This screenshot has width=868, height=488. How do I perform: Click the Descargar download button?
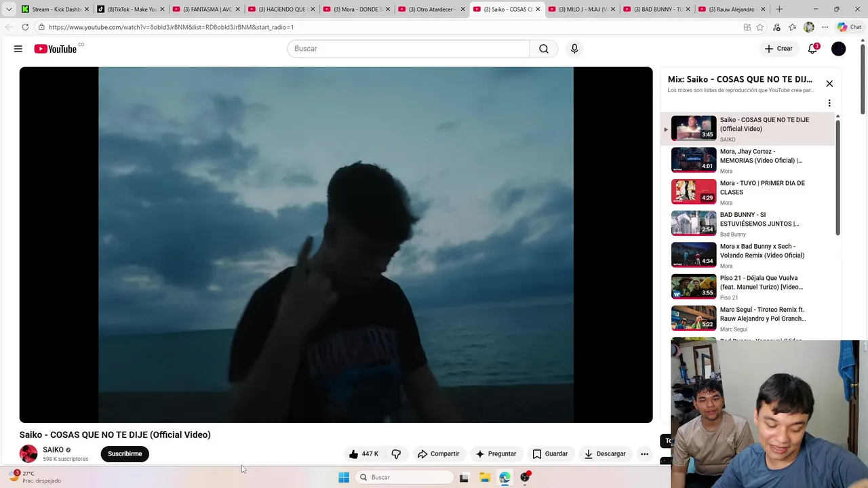[x=605, y=454]
